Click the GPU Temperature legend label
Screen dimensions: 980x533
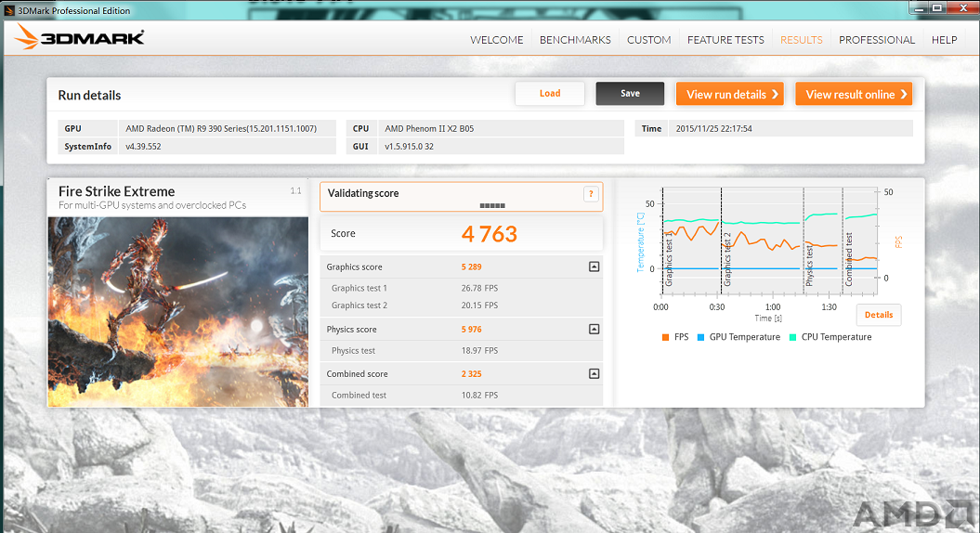tap(744, 337)
